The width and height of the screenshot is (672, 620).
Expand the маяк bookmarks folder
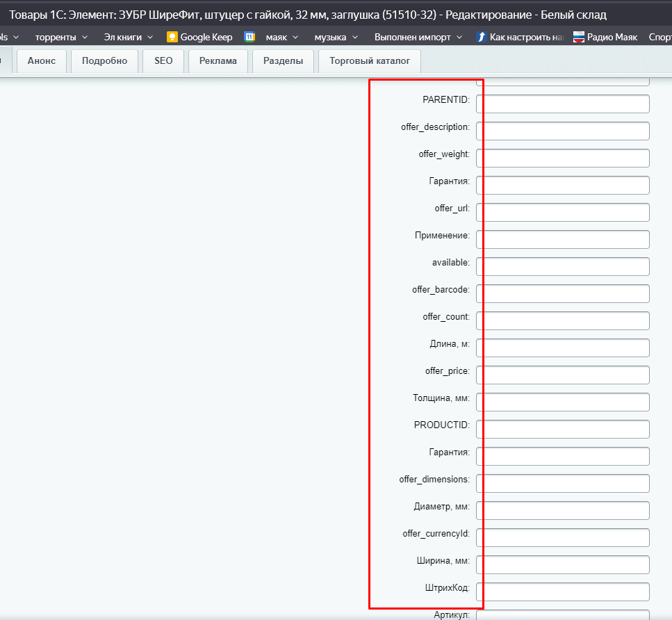(281, 38)
